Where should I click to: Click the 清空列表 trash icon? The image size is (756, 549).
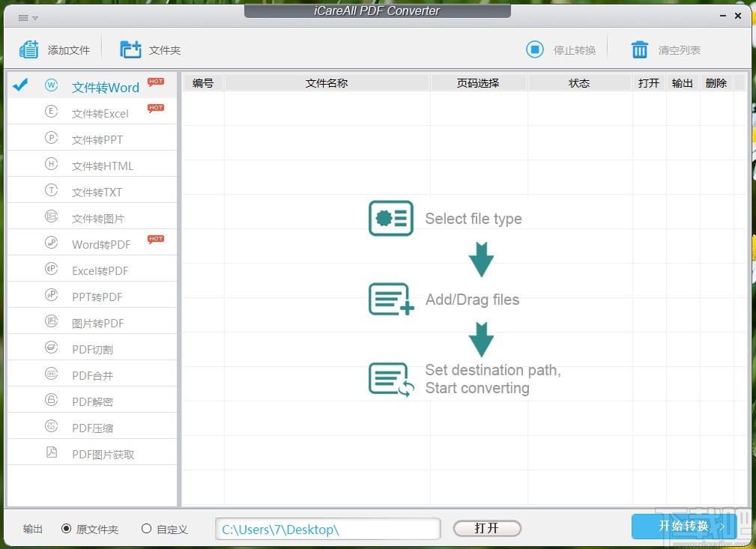click(x=640, y=49)
